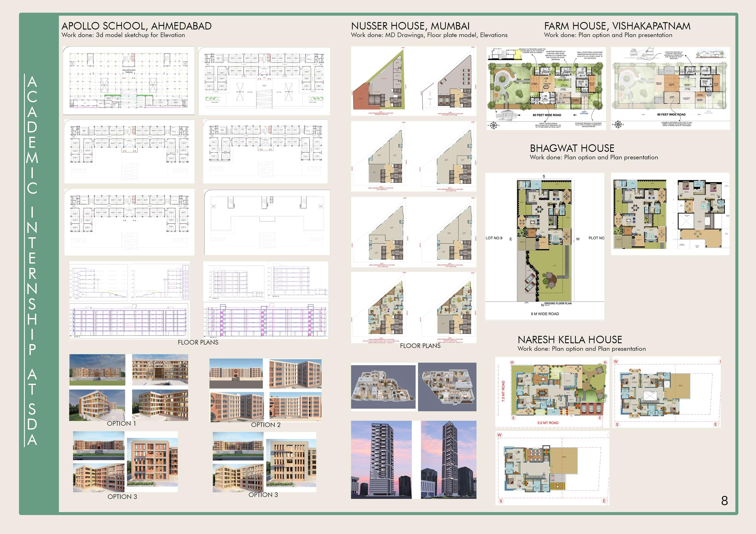
Task: Select the Nusser House, Mumbai heading
Action: (410, 26)
